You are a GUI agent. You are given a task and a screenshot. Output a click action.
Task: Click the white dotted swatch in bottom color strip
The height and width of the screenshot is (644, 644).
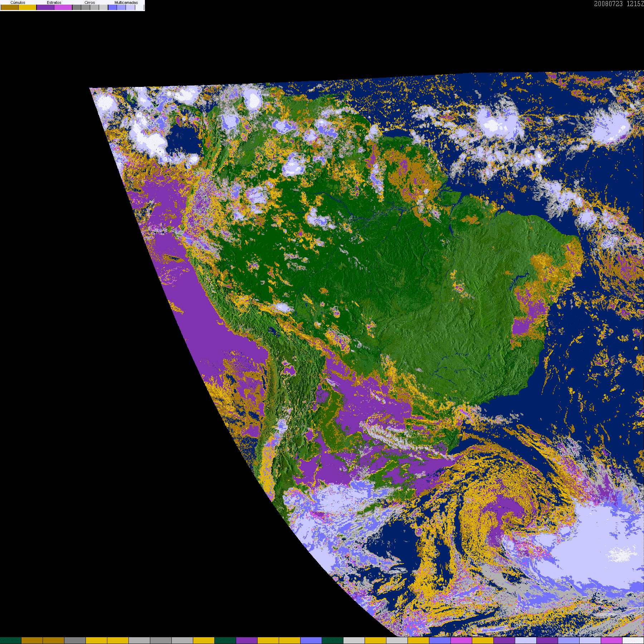pos(633,640)
